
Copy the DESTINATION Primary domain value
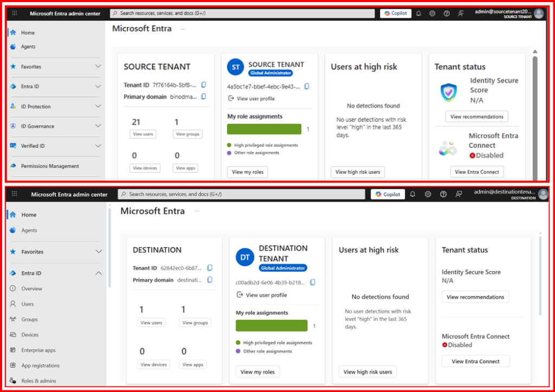click(210, 280)
